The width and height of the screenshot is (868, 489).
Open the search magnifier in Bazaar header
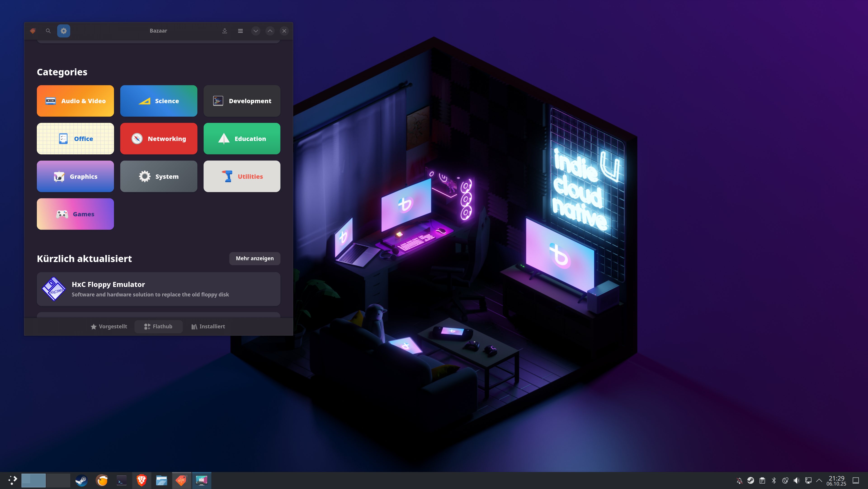click(48, 31)
